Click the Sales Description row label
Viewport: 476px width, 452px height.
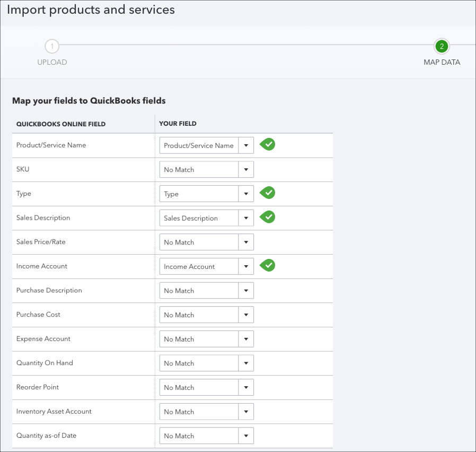pyautogui.click(x=43, y=218)
